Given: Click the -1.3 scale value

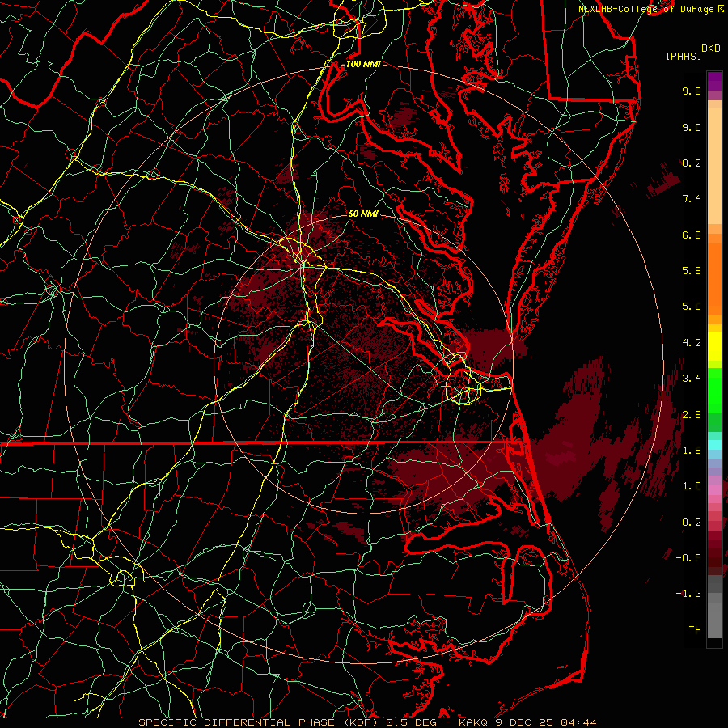Looking at the screenshot, I should [x=688, y=594].
